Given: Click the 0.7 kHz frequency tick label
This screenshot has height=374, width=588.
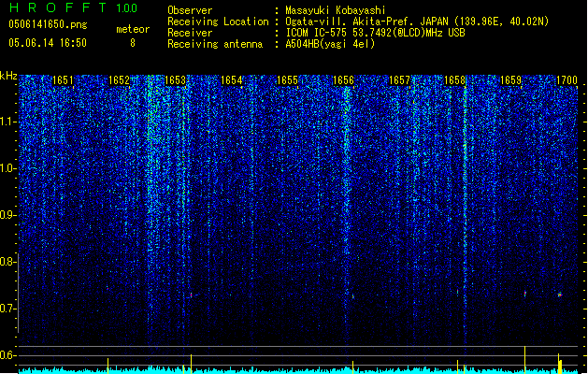Looking at the screenshot, I should [x=7, y=309].
